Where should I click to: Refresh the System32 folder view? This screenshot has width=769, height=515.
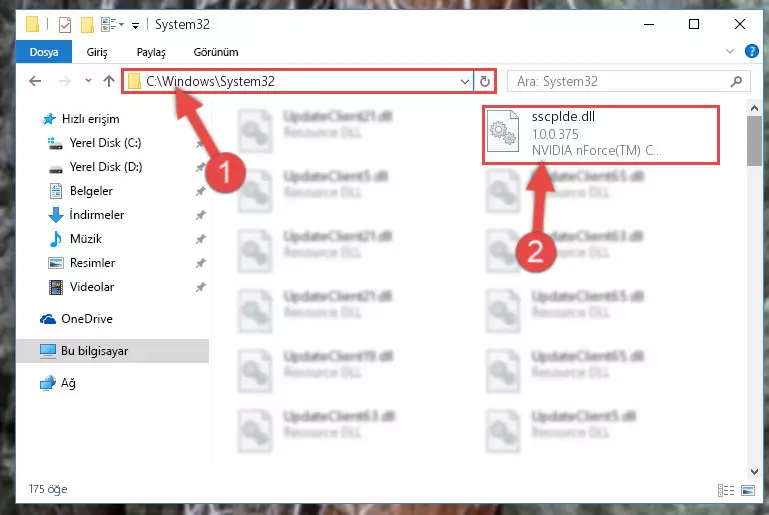(x=485, y=81)
